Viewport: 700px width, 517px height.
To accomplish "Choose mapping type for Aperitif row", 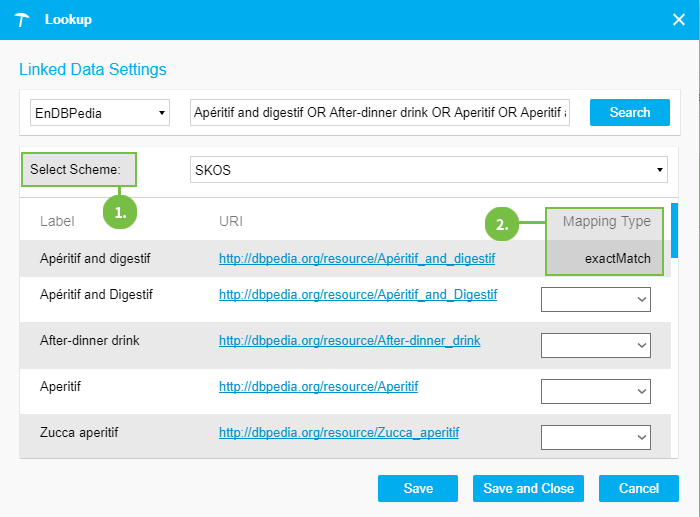I will [x=595, y=391].
